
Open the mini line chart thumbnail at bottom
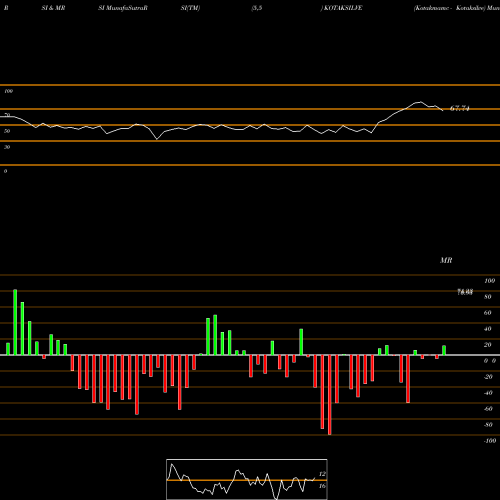pyautogui.click(x=247, y=479)
